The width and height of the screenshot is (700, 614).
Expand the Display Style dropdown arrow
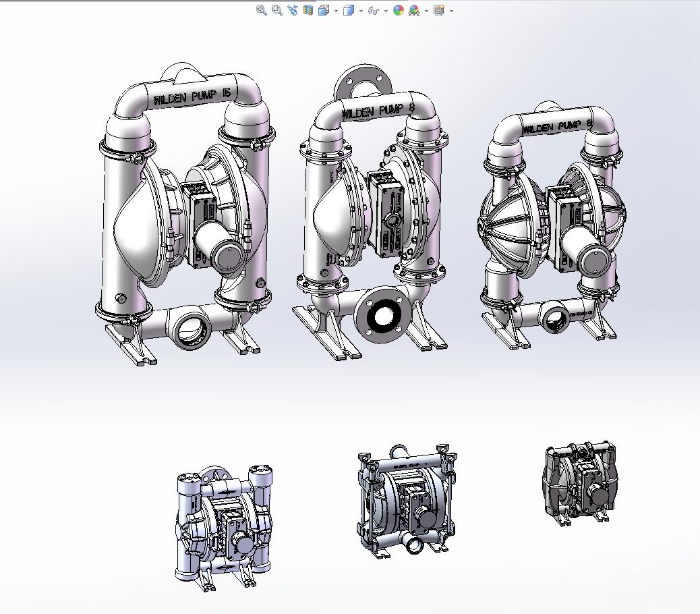tap(361, 11)
